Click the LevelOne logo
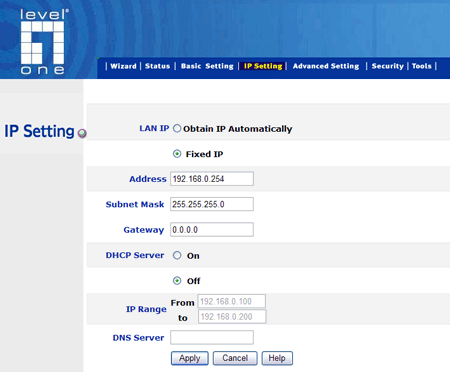Viewport: 450px width, 372px height. [43, 42]
